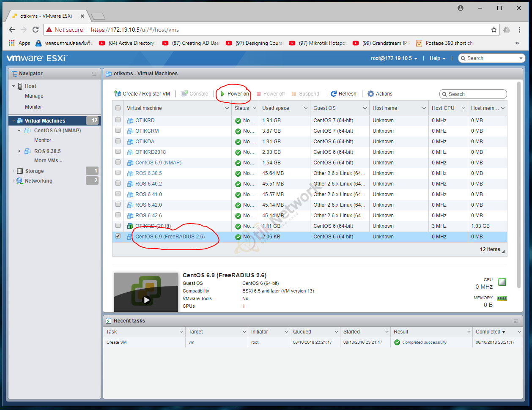532x410 pixels.
Task: Minimize the Recent tasks panel
Action: [516, 321]
